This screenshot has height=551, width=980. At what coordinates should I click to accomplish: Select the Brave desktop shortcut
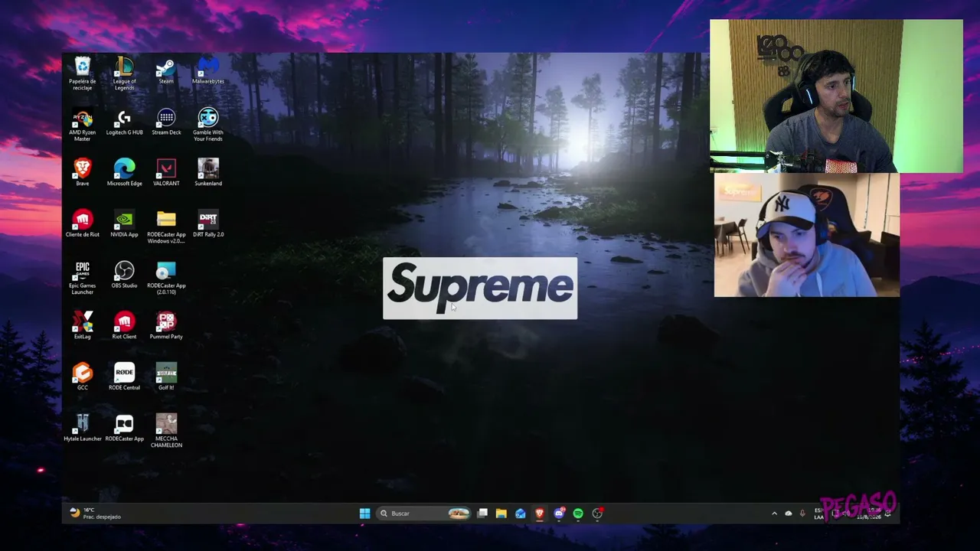click(82, 173)
